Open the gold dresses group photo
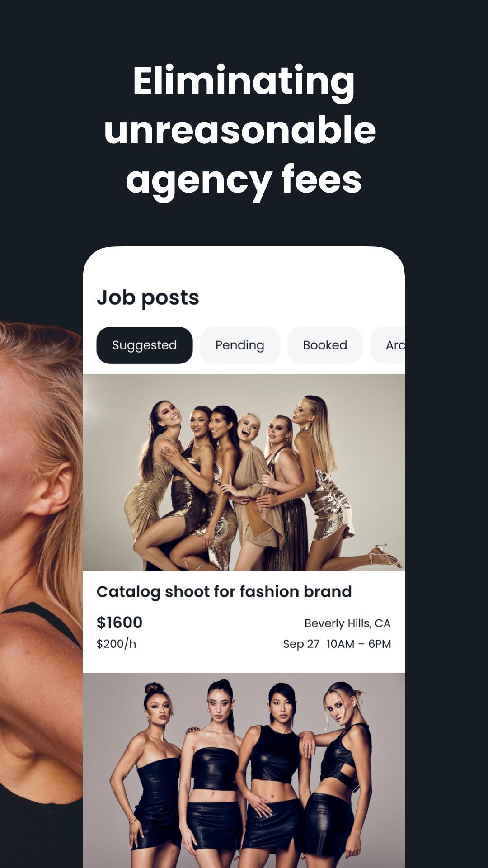The width and height of the screenshot is (488, 868). 244,472
